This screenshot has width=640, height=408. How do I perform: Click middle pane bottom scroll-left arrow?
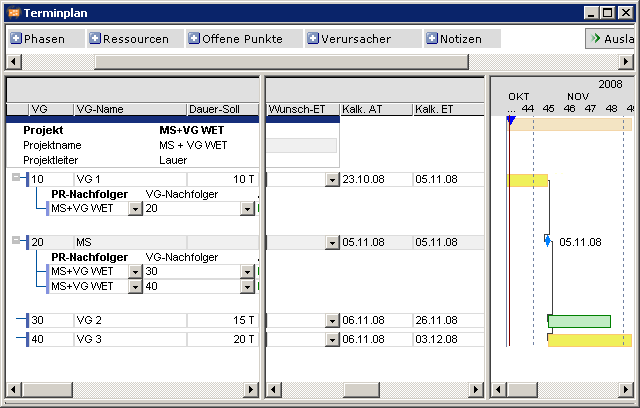(273, 389)
